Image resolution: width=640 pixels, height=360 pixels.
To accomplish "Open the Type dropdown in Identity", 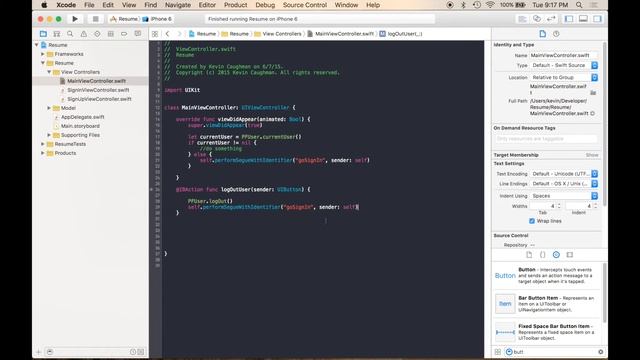I will (x=564, y=65).
